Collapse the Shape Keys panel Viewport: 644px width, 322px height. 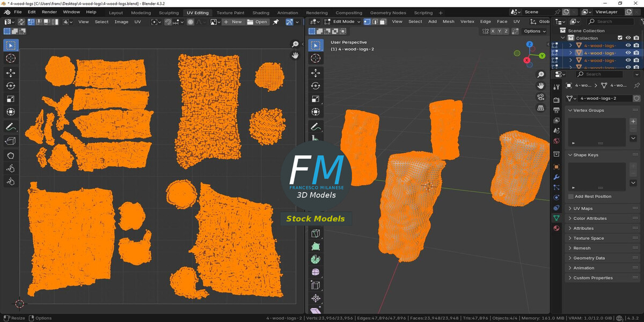coord(570,155)
